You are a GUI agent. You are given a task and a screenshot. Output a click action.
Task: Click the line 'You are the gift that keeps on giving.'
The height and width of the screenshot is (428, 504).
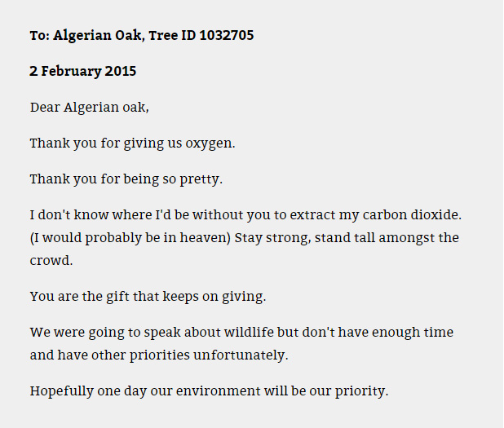[x=148, y=297]
